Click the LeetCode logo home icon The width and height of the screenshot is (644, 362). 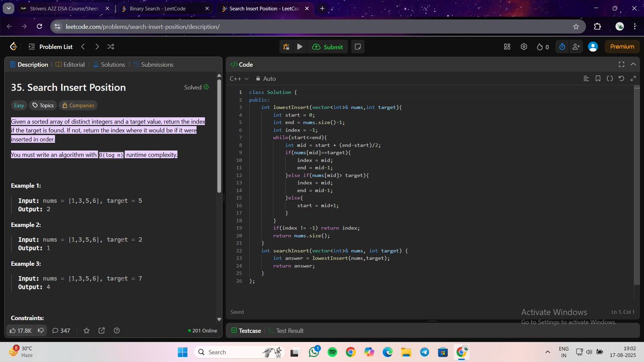coord(13,47)
